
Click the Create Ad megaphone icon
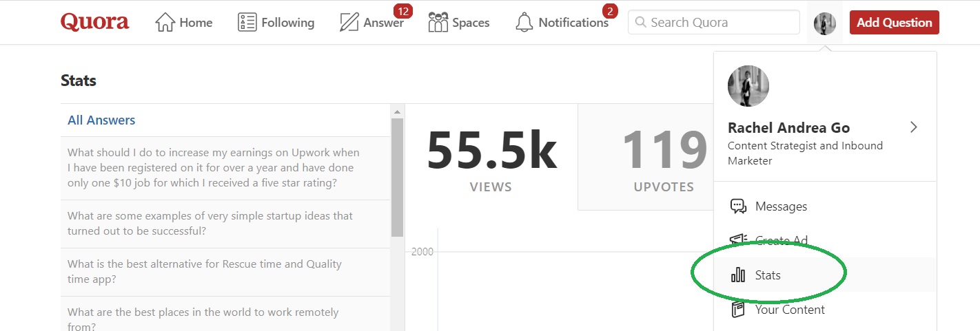[x=738, y=241]
